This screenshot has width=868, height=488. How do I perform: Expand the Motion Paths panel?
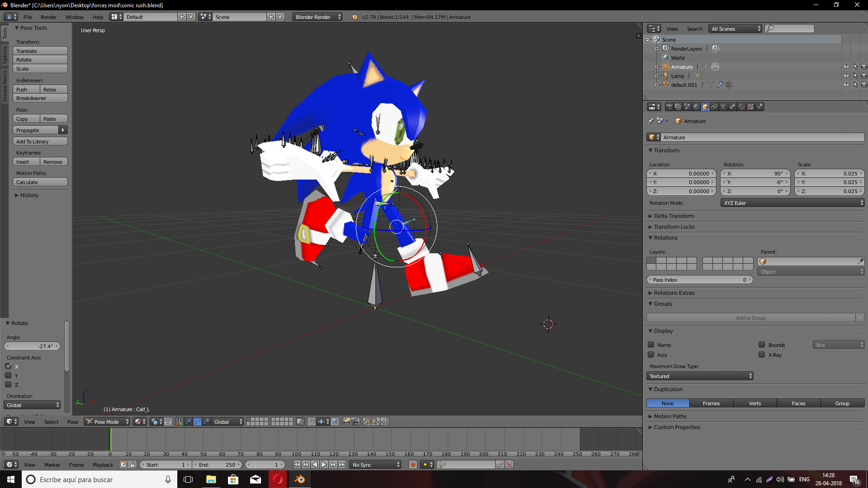pyautogui.click(x=670, y=416)
